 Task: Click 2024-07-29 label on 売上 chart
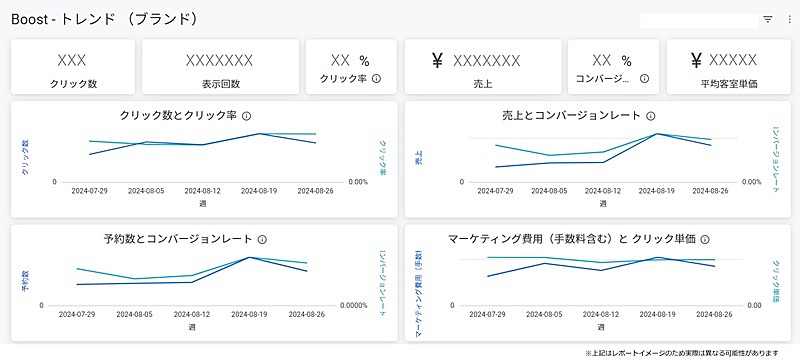[x=495, y=191]
